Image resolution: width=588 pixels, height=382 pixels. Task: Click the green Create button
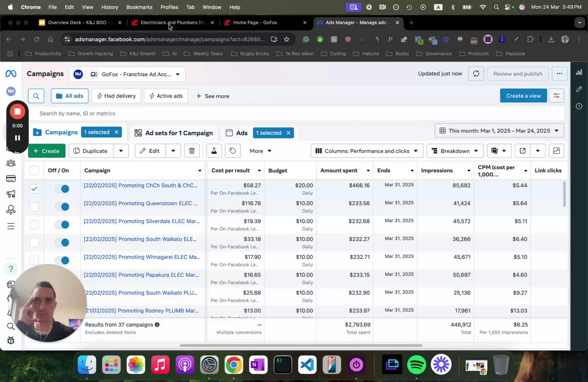[x=46, y=151]
